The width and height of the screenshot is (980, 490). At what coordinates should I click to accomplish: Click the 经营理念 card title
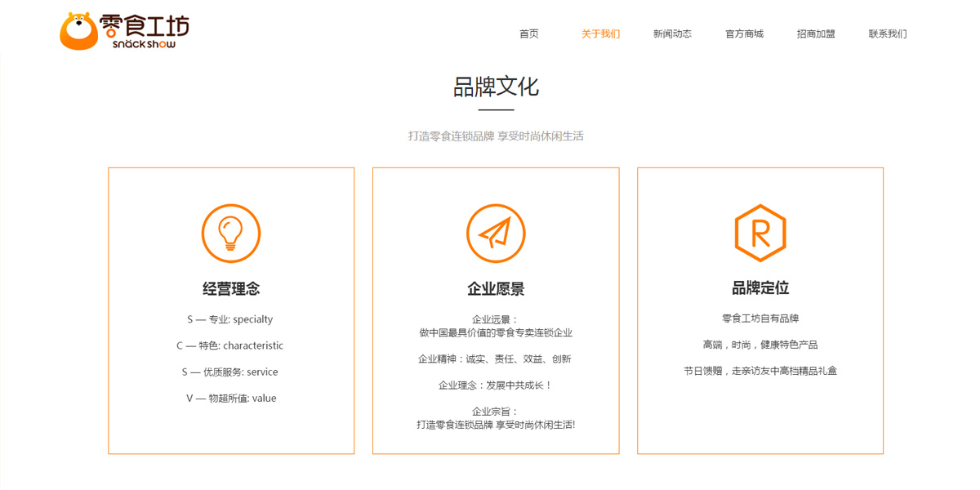[231, 288]
